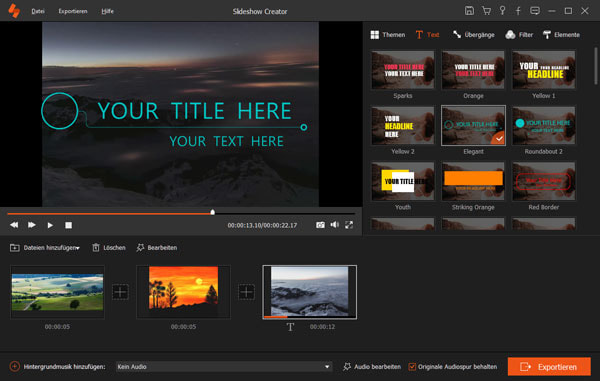Select the green hills clip thumbnail
This screenshot has width=600, height=381.
tap(57, 292)
